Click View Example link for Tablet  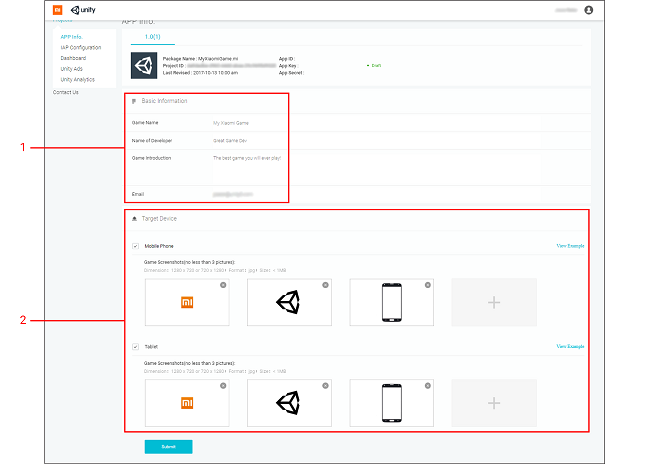[570, 347]
